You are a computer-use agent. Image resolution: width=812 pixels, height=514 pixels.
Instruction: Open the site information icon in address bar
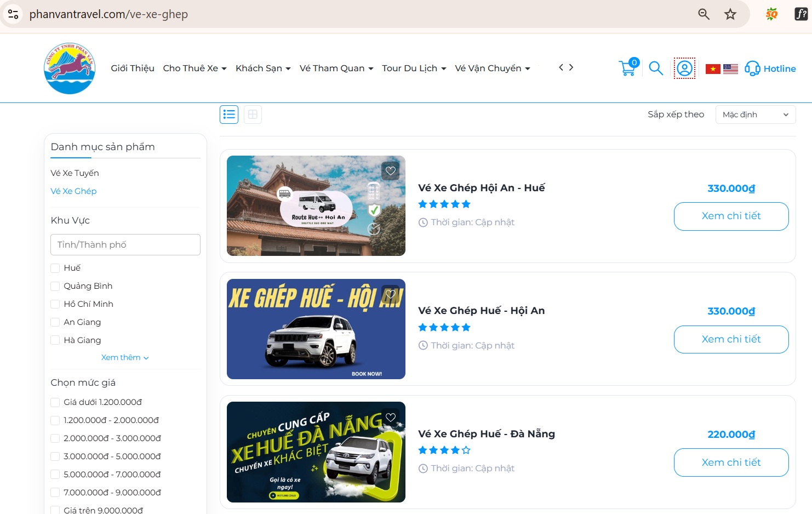point(13,14)
